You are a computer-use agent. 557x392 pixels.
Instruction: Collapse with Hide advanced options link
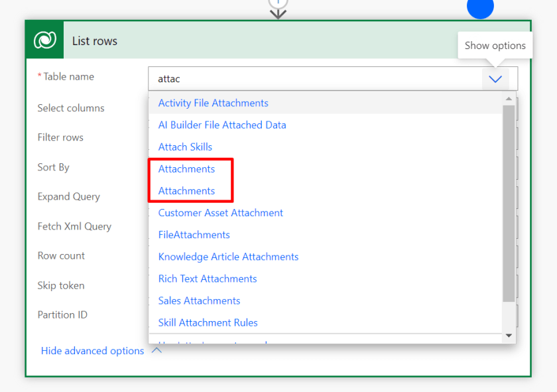(x=92, y=350)
